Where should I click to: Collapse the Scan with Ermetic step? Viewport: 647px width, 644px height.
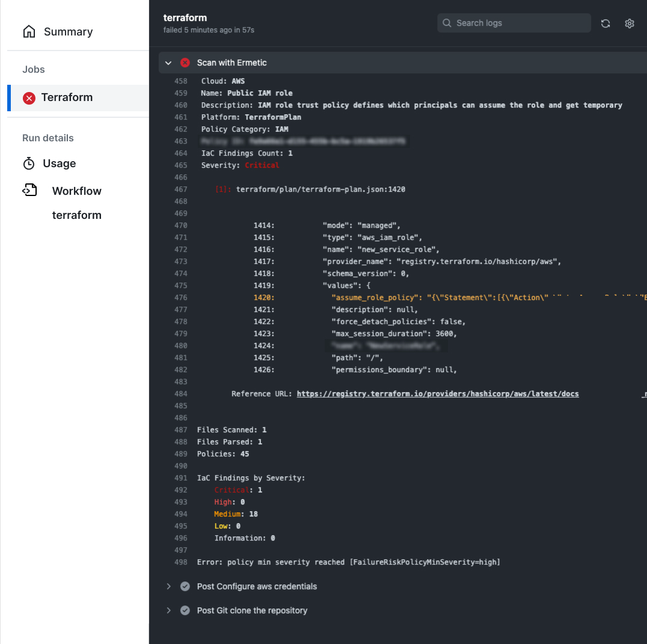click(168, 63)
